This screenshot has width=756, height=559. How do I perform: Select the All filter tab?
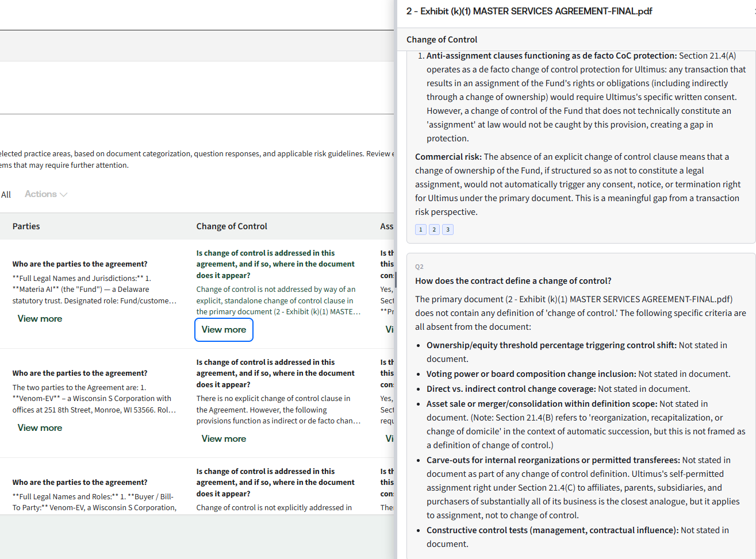[6, 195]
